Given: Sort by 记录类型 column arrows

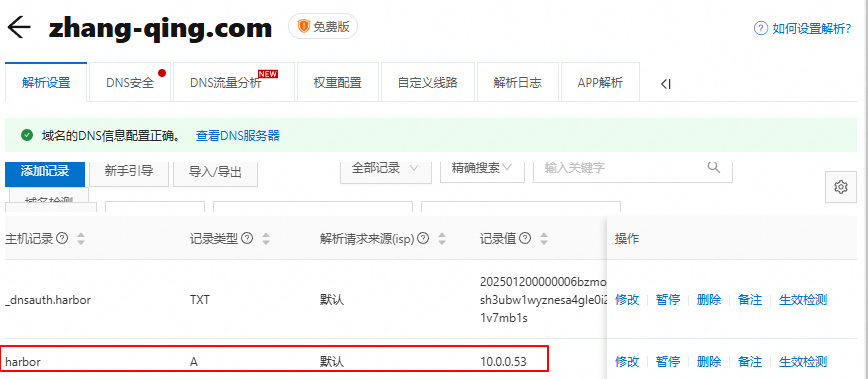Looking at the screenshot, I should point(266,239).
